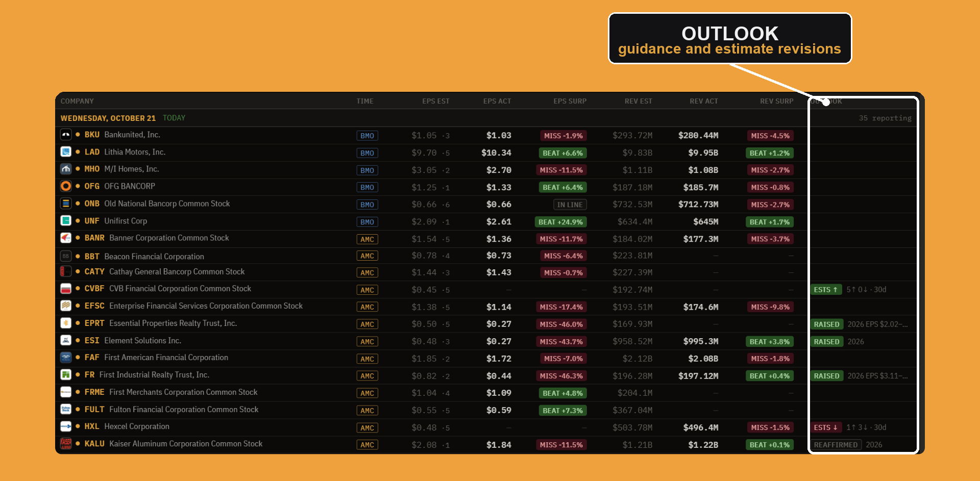Click the RAISED badge in ESI row
This screenshot has width=980, height=481.
pos(827,342)
